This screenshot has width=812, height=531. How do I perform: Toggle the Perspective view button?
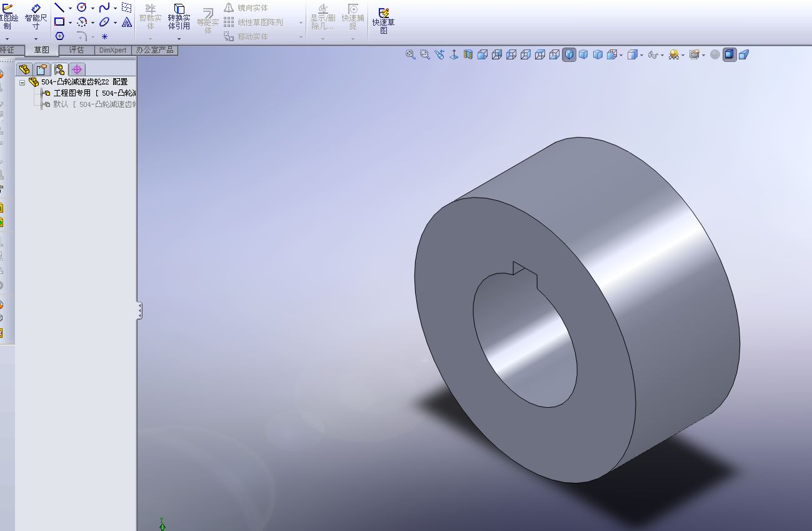[744, 54]
